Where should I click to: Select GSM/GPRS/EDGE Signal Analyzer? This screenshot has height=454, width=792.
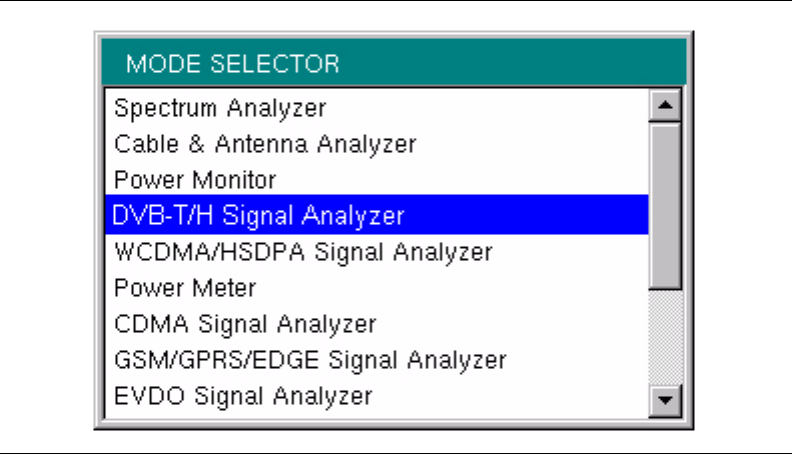310,359
